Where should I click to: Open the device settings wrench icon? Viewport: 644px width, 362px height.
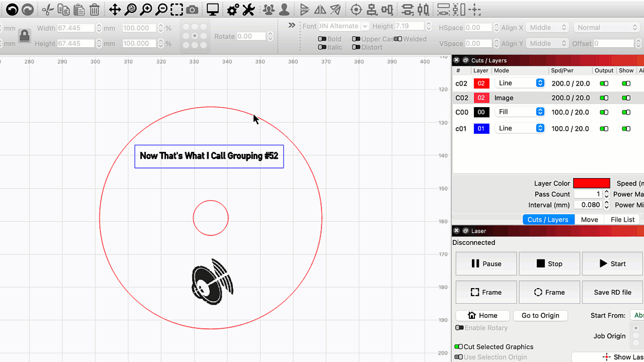click(x=249, y=10)
